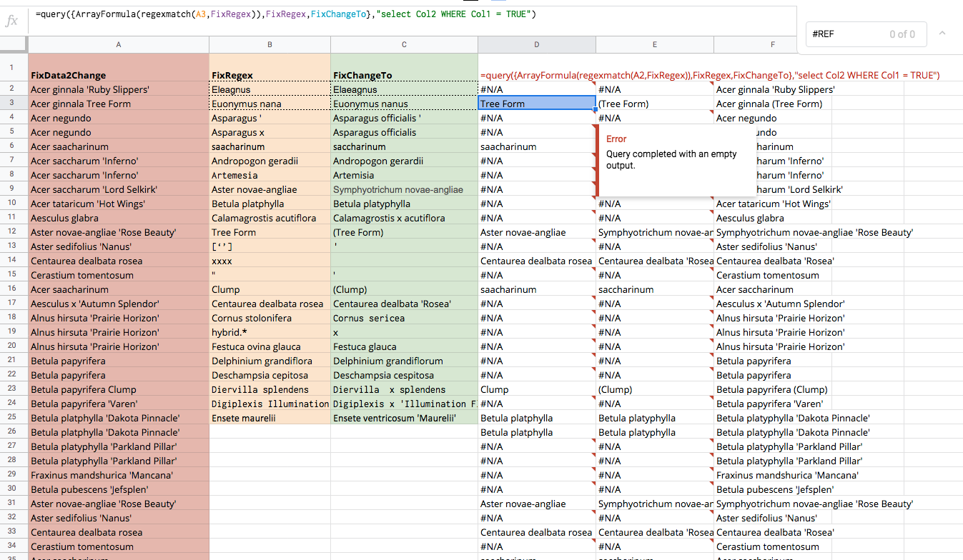Click the highlighted 'Tree Form' cell in column D
The width and height of the screenshot is (963, 560).
click(x=537, y=104)
